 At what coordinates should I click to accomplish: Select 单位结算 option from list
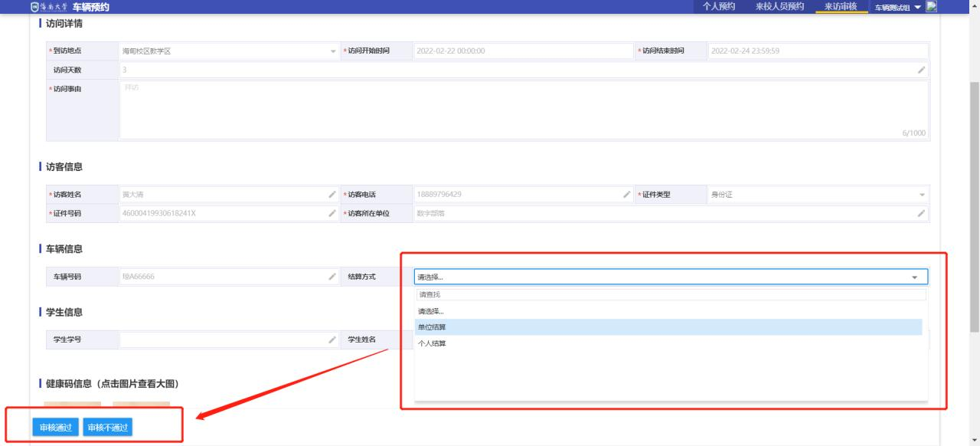click(433, 327)
